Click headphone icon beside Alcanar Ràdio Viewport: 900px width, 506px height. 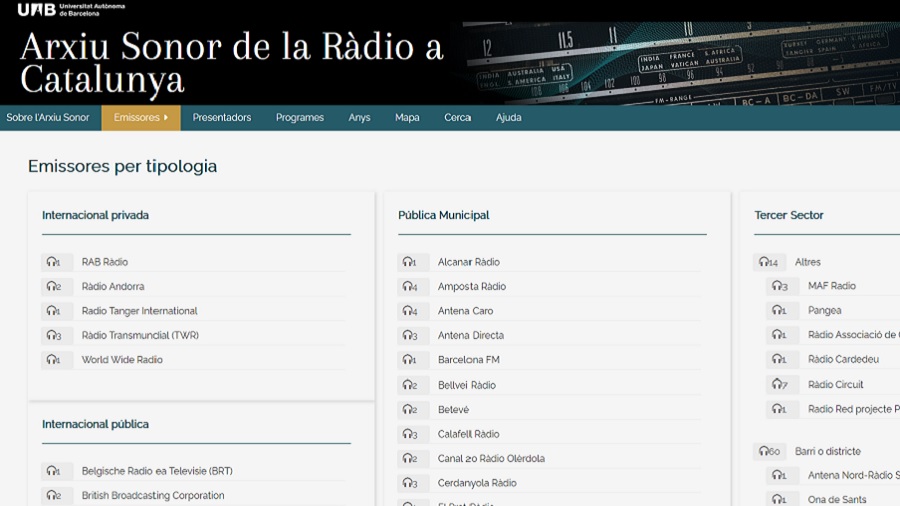click(413, 262)
